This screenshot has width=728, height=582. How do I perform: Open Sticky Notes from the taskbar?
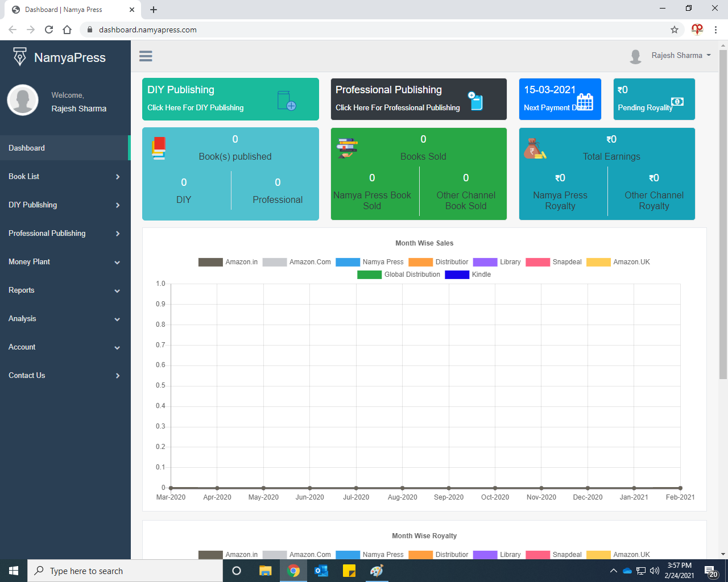coord(349,571)
